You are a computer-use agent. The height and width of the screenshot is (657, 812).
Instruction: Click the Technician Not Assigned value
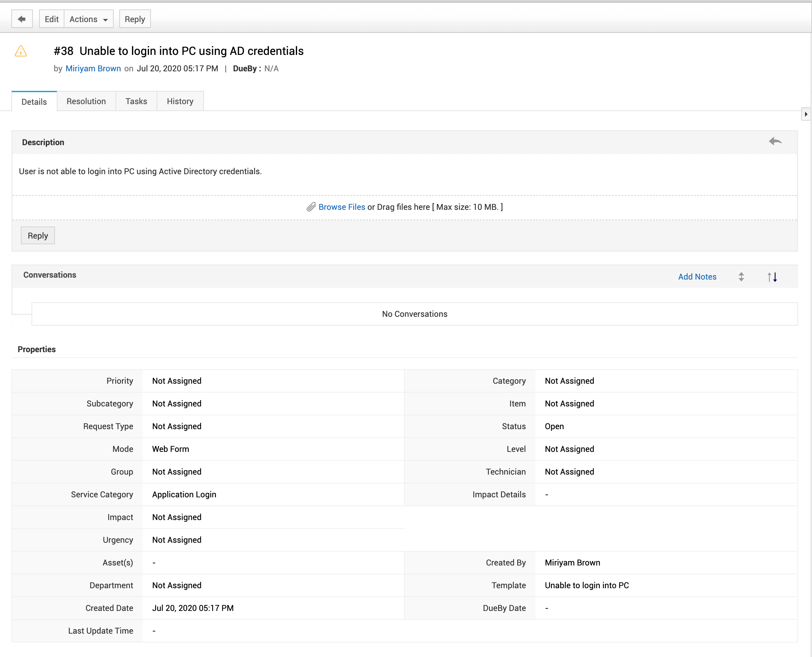tap(569, 471)
